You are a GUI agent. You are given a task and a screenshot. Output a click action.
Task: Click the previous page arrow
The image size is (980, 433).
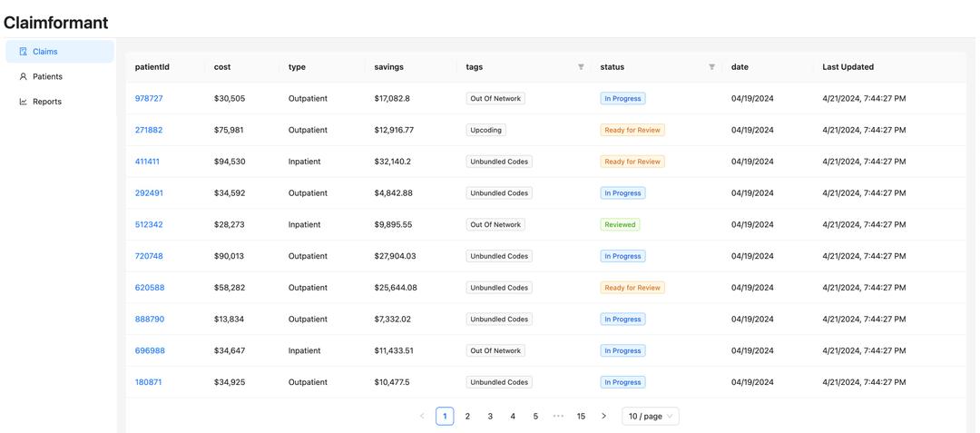pos(422,417)
